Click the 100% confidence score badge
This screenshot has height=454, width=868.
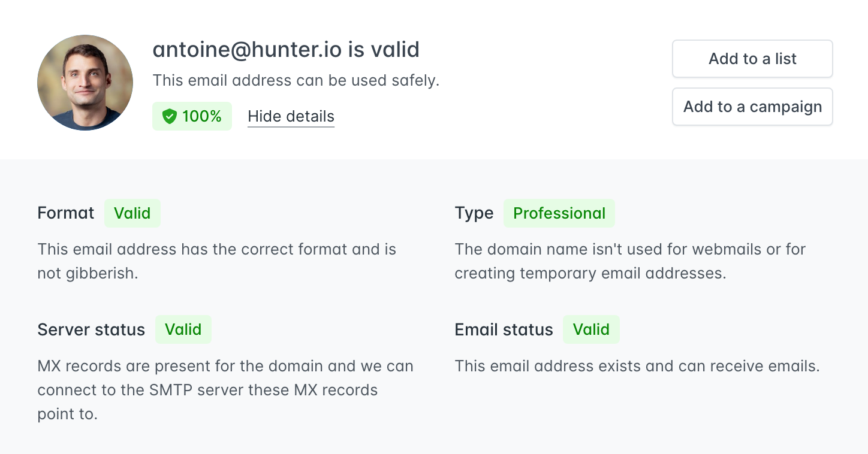click(x=192, y=116)
